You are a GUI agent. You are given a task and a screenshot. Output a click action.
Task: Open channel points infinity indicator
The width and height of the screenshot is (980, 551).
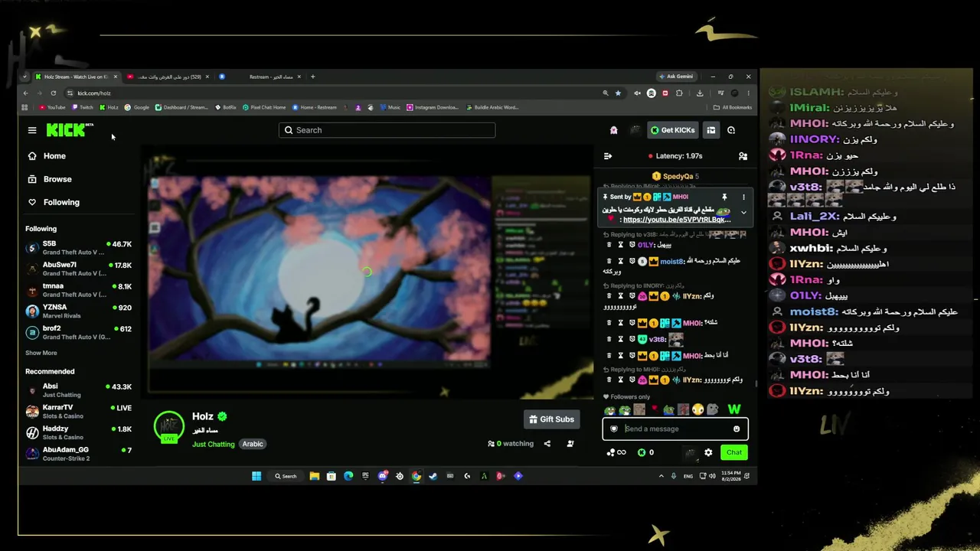(616, 452)
